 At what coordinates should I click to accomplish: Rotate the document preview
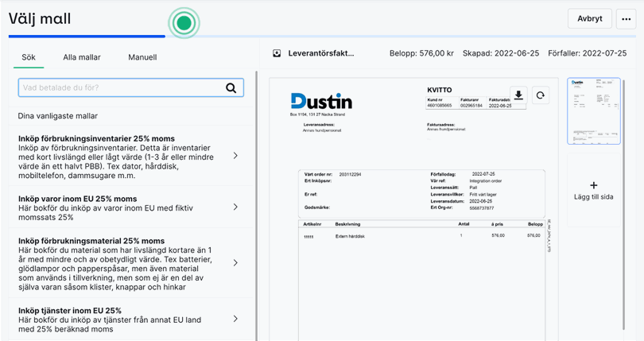coord(540,95)
